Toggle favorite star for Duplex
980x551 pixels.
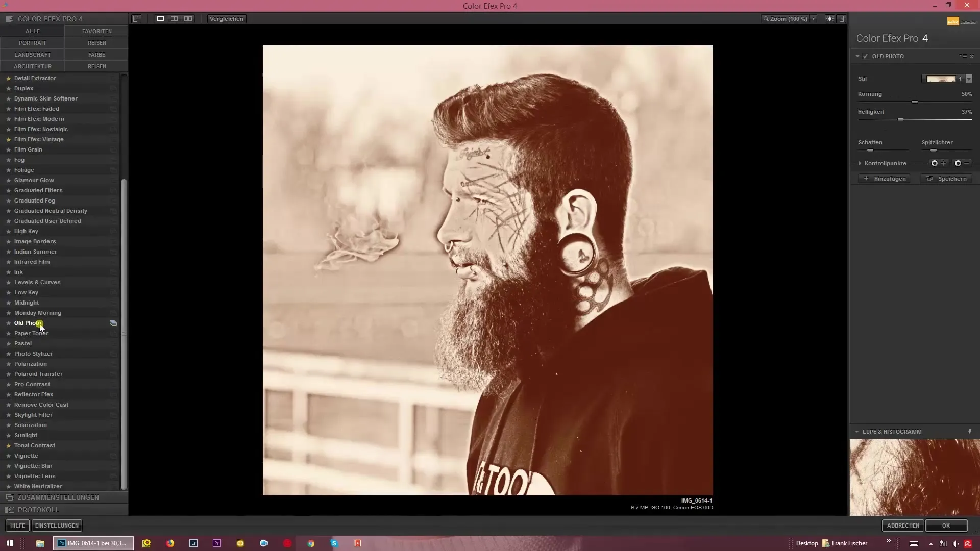pyautogui.click(x=9, y=88)
